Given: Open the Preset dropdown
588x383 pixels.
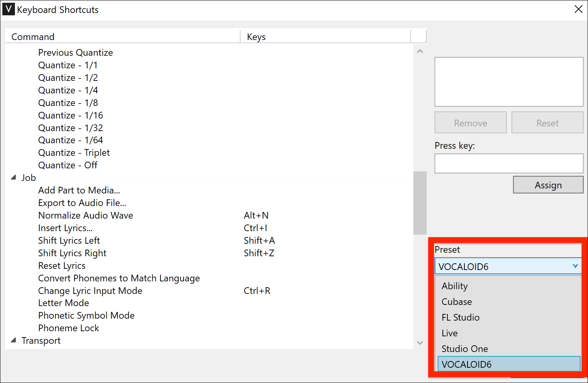Looking at the screenshot, I should (575, 266).
